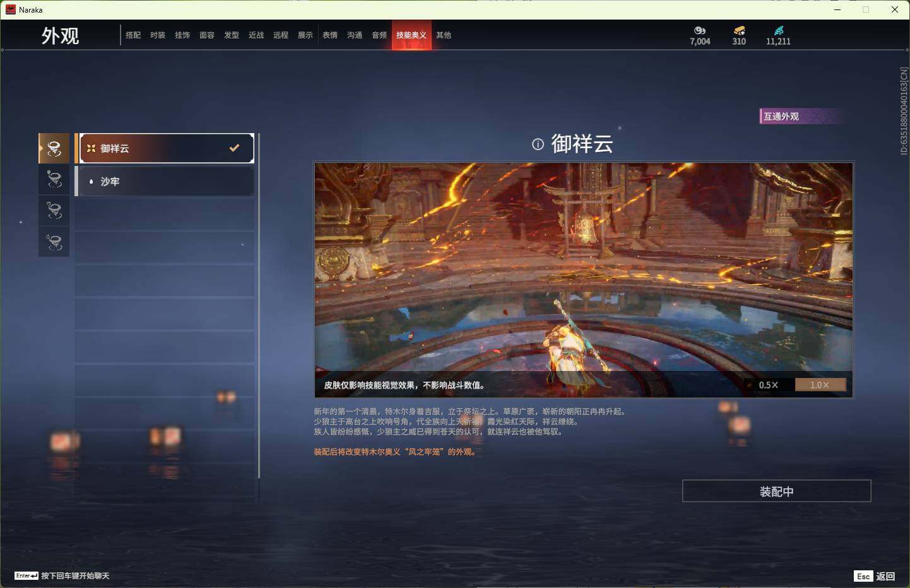Select the second tornado skill icon in sidebar
Image resolution: width=910 pixels, height=588 pixels.
54,179
